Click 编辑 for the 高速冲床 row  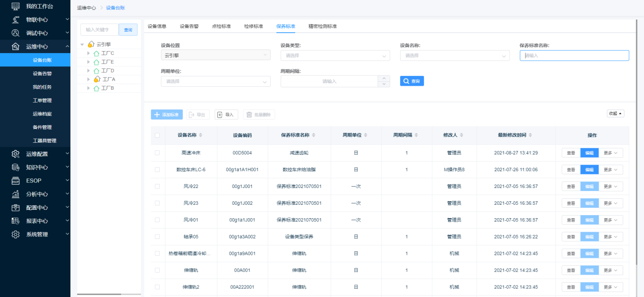[589, 153]
